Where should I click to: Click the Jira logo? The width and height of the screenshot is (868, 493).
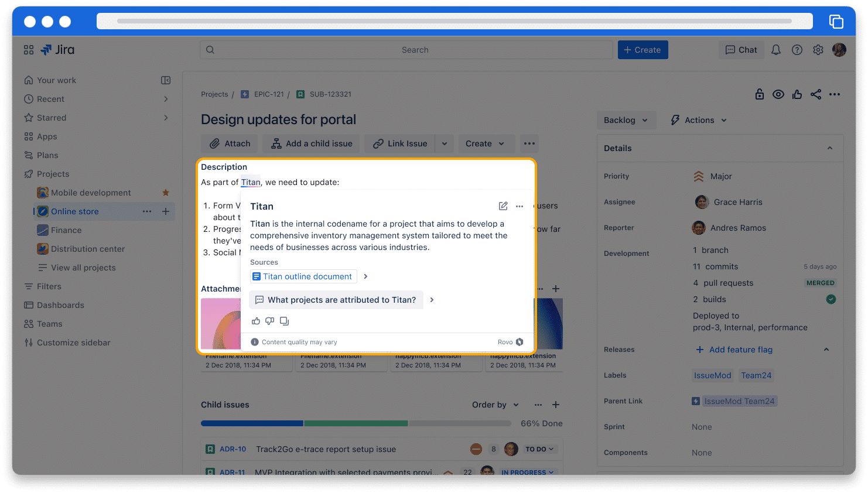(x=57, y=50)
